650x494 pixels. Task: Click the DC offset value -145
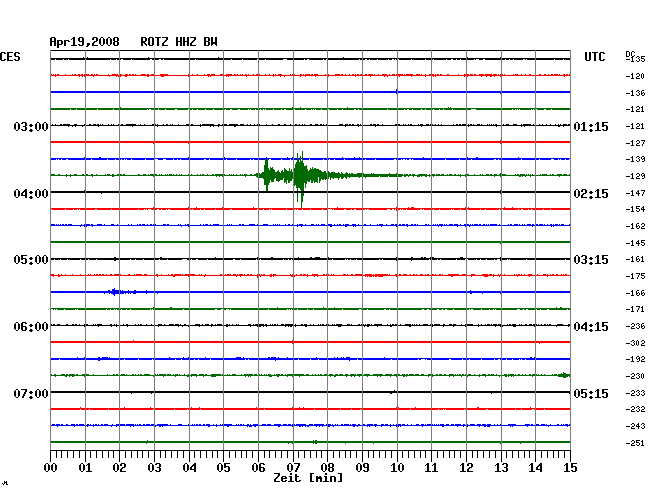tap(635, 243)
